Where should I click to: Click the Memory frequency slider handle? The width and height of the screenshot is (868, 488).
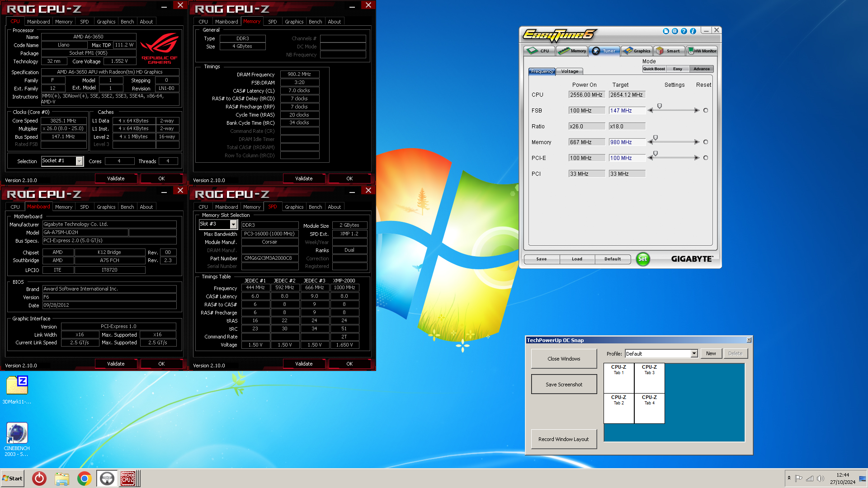[656, 138]
